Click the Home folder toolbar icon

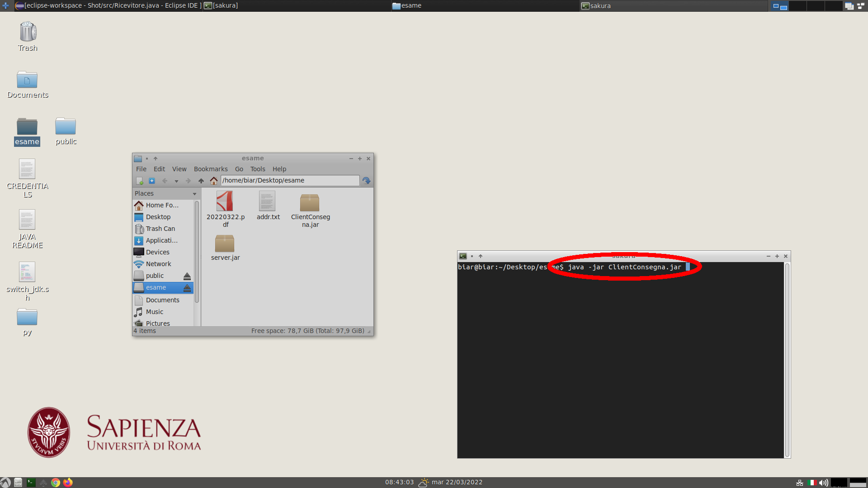coord(214,181)
